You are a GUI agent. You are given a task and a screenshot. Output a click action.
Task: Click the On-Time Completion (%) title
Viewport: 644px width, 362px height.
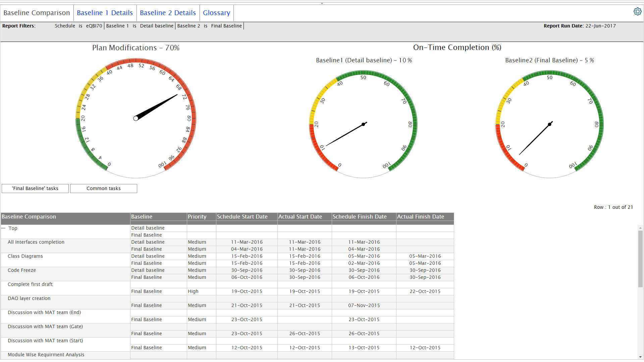point(457,47)
